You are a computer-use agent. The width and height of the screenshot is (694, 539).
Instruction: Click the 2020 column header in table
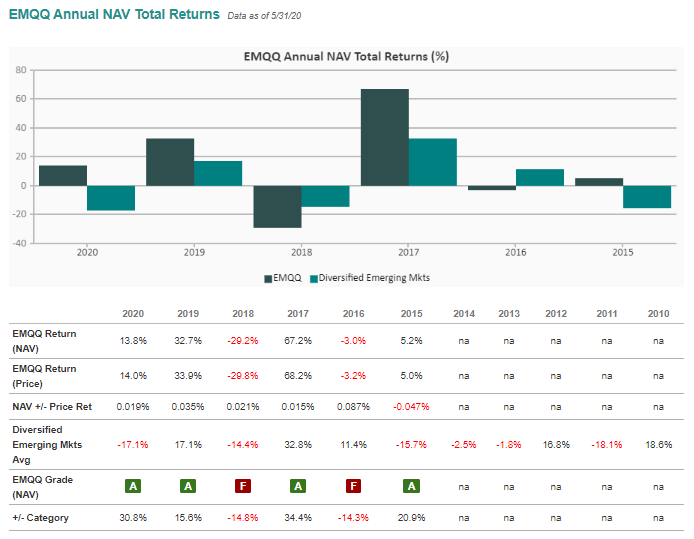[x=133, y=314]
